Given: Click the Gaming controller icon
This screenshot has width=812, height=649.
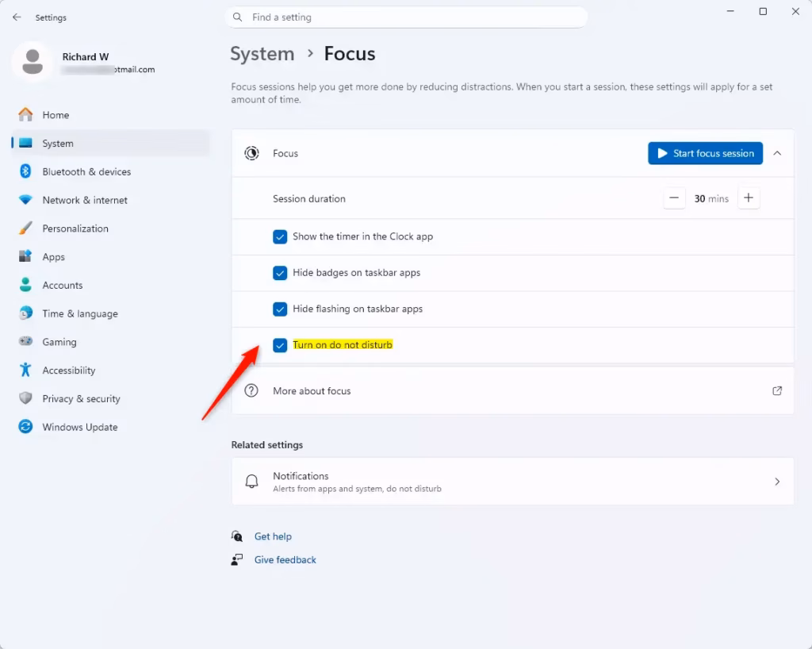Looking at the screenshot, I should coord(25,341).
